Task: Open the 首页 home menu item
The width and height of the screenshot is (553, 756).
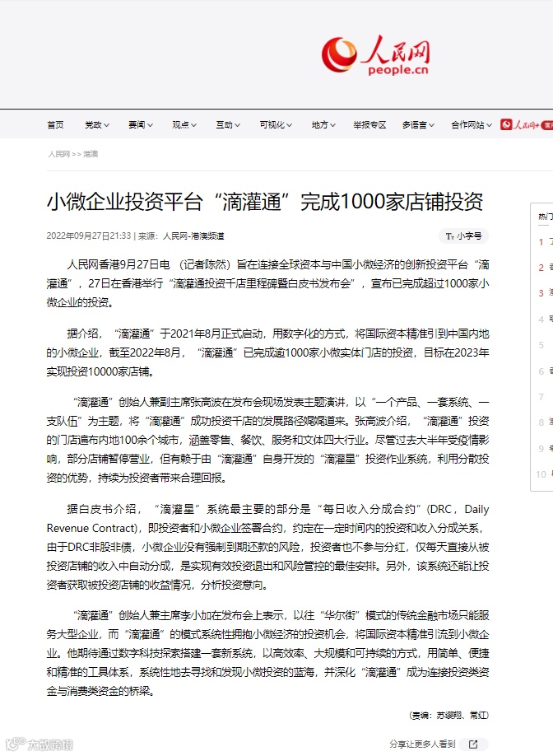Action: click(x=55, y=125)
